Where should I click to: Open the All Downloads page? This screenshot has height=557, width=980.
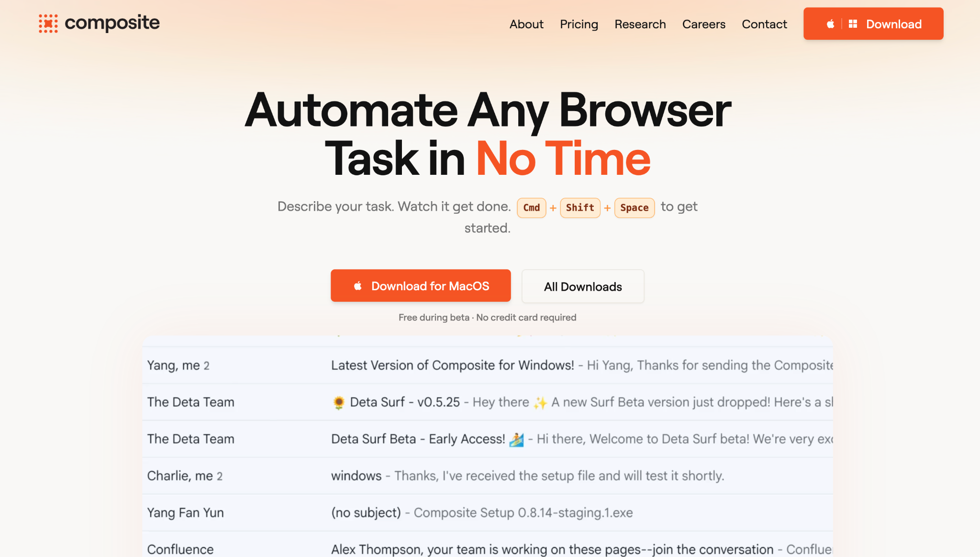coord(583,286)
